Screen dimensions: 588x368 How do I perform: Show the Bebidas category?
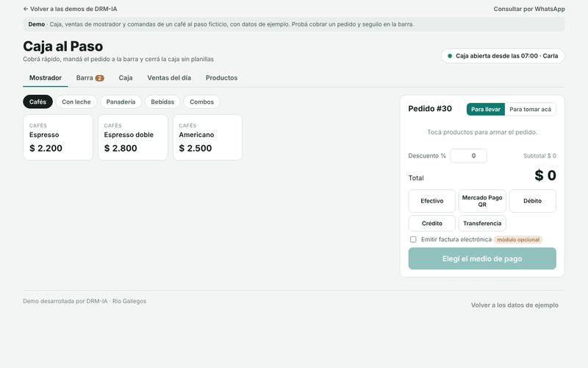pyautogui.click(x=162, y=102)
